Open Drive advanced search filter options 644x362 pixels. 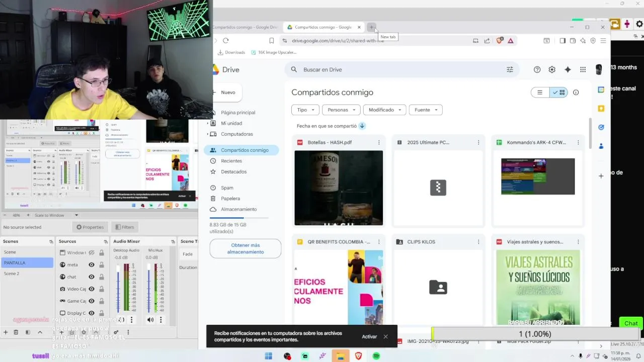[510, 69]
